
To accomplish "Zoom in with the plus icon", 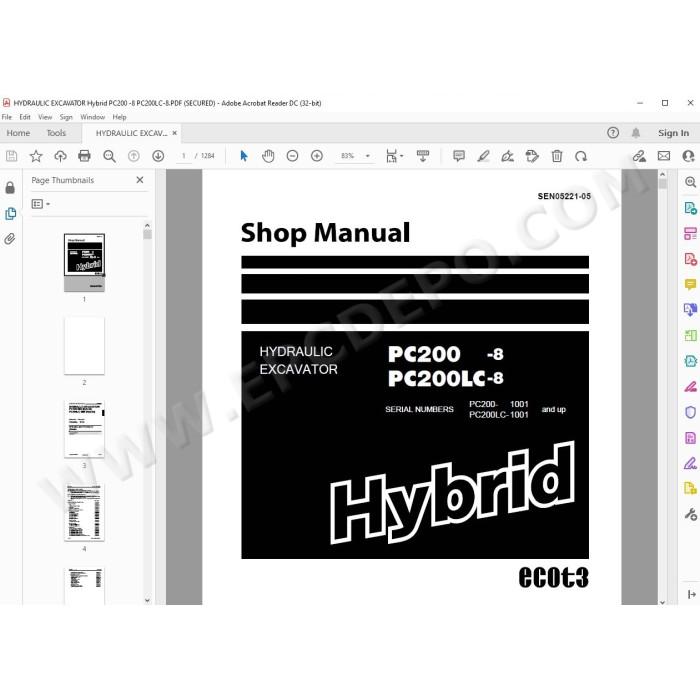I will point(317,156).
